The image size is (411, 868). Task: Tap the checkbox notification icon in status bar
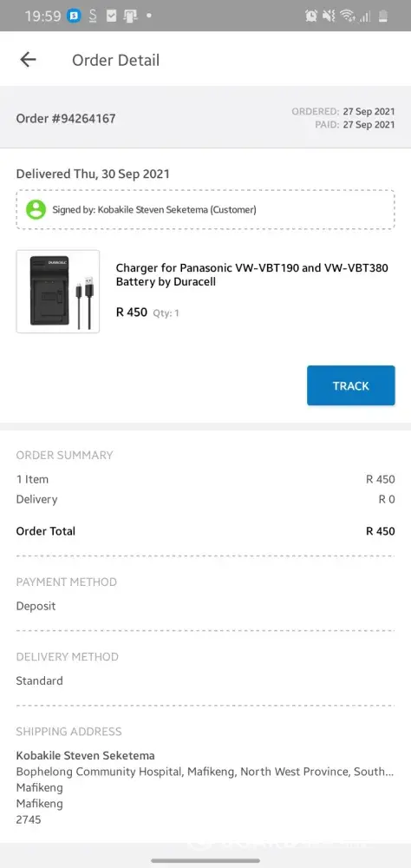point(112,16)
